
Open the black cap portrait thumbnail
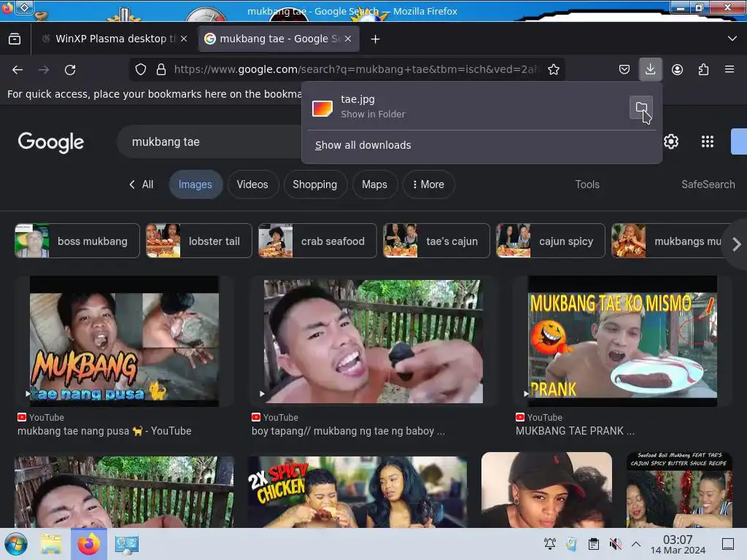[x=546, y=490]
